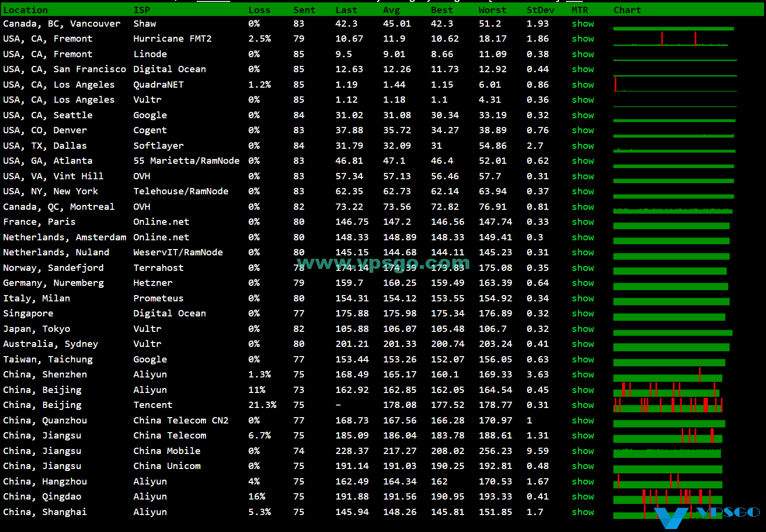766x532 pixels.
Task: Open show link for Beijing Aliyun row
Action: coord(582,390)
